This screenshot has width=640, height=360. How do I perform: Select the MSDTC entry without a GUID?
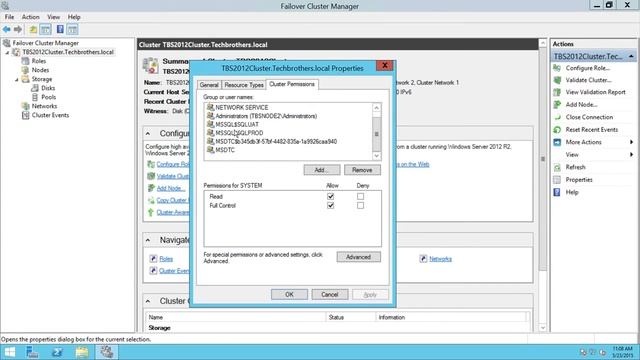point(221,150)
